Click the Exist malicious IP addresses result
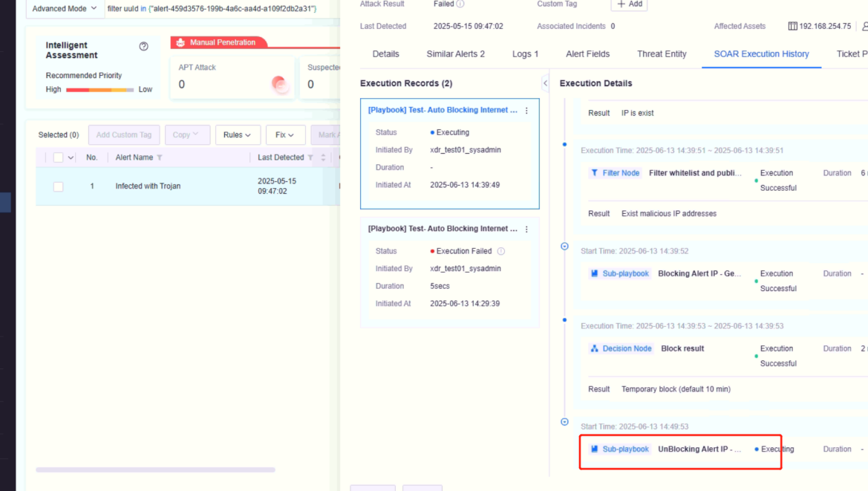 click(x=669, y=214)
